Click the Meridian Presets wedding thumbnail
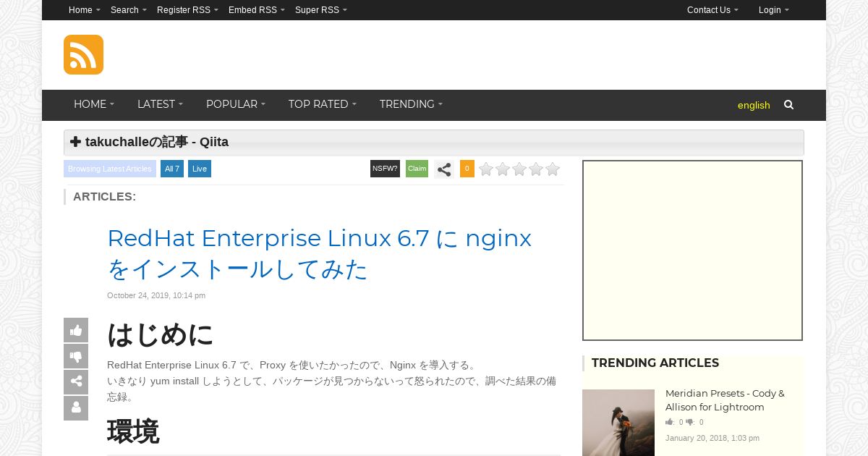868x456 pixels. 618,423
